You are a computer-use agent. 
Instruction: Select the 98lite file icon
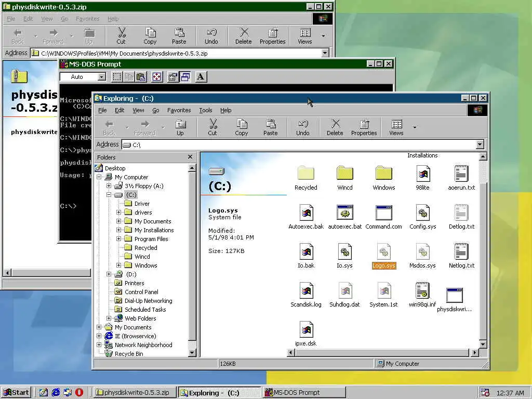click(x=423, y=174)
